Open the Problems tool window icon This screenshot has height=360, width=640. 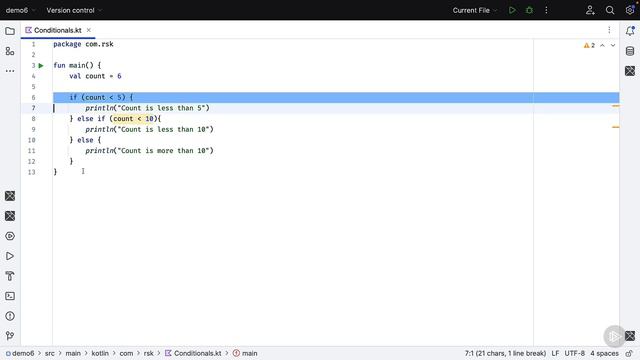(x=10, y=316)
